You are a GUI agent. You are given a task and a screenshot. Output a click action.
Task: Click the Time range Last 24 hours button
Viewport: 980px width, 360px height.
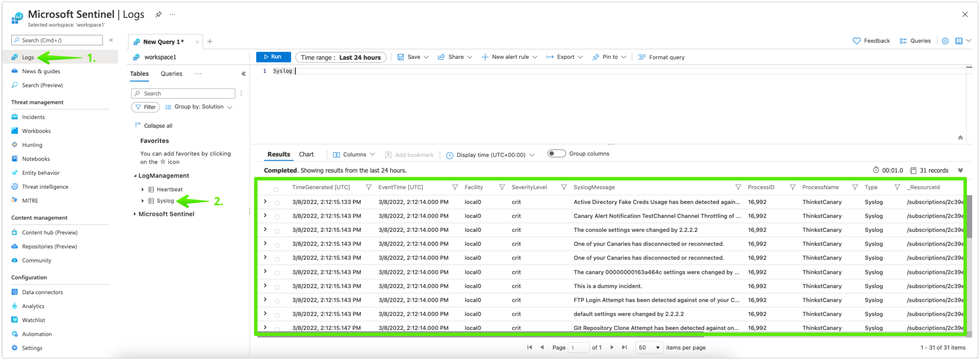coord(341,58)
